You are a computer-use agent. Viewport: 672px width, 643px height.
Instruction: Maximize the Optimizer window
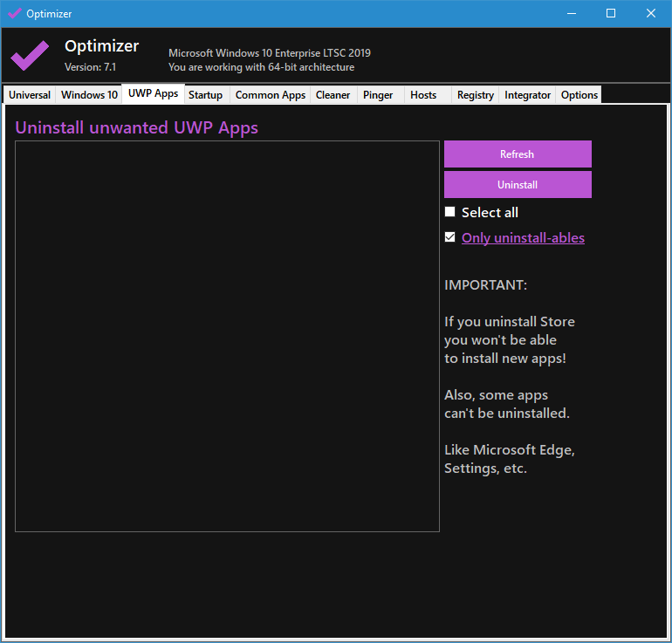[x=611, y=13]
